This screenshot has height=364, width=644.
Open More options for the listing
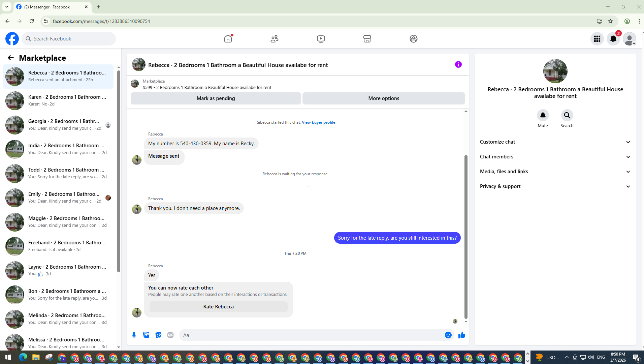(384, 98)
